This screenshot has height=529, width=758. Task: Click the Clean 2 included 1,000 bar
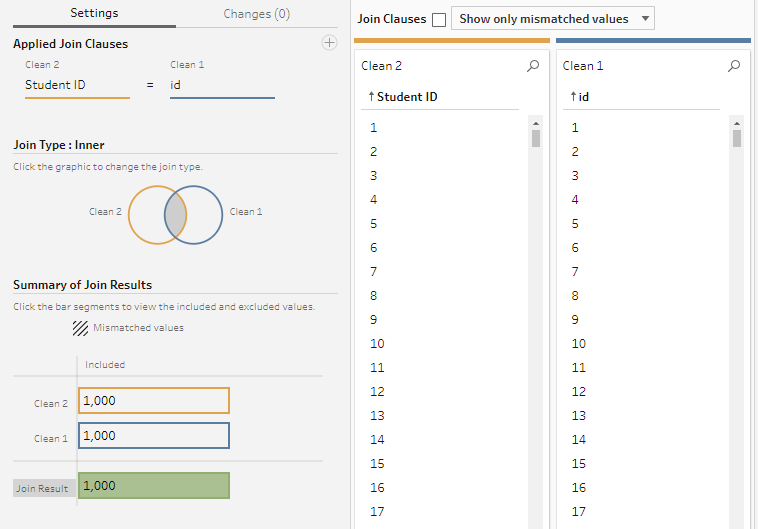click(x=154, y=400)
